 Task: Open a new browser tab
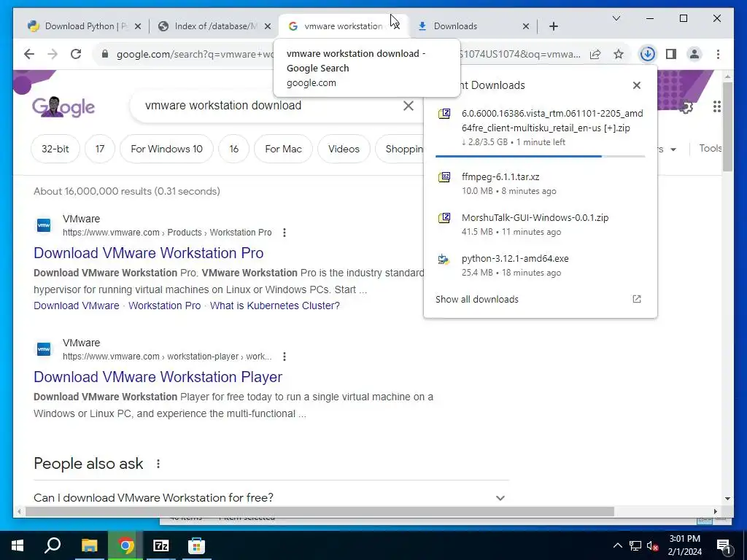[554, 27]
